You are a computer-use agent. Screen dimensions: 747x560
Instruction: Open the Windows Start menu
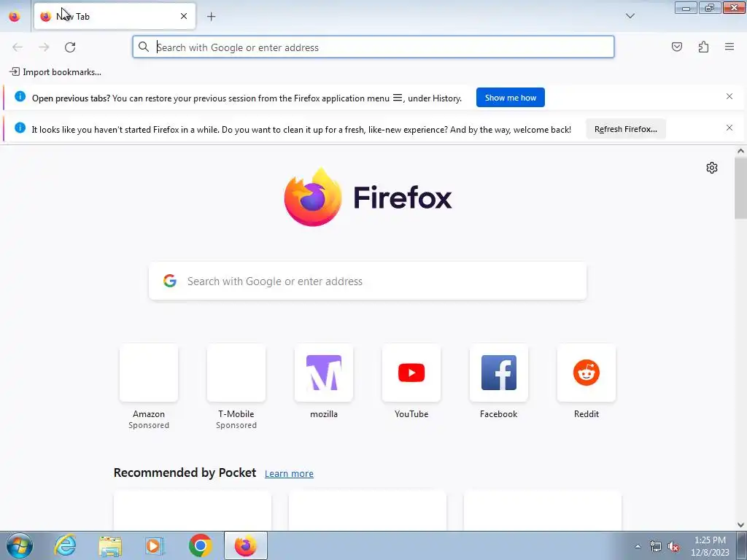point(19,545)
